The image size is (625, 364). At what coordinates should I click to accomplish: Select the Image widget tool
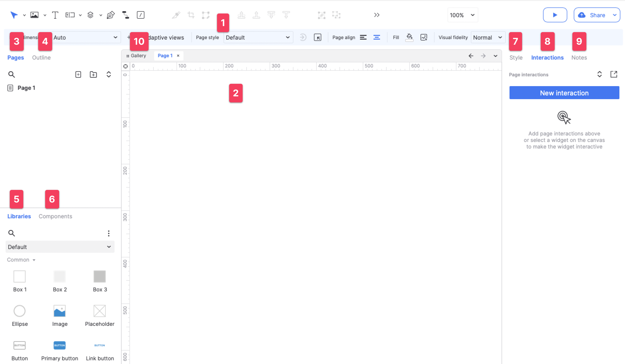point(34,15)
